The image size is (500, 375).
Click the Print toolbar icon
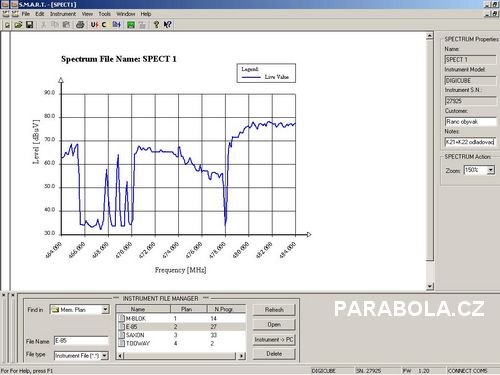80,25
